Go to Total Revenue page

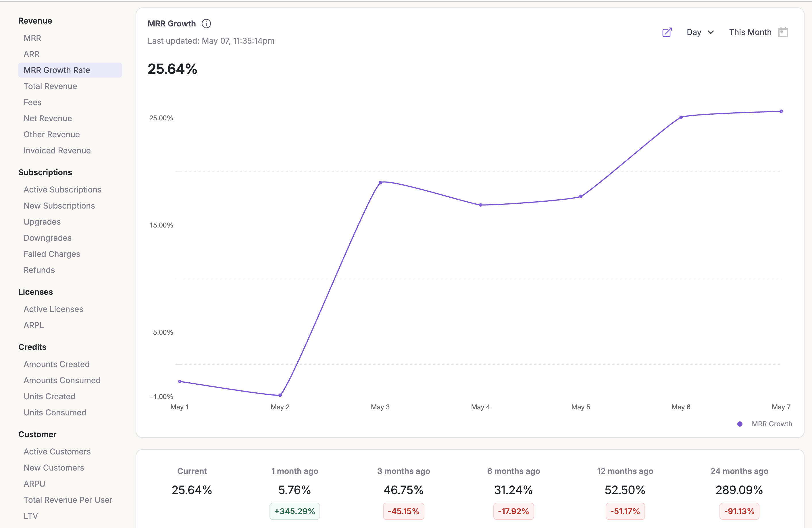click(x=50, y=86)
